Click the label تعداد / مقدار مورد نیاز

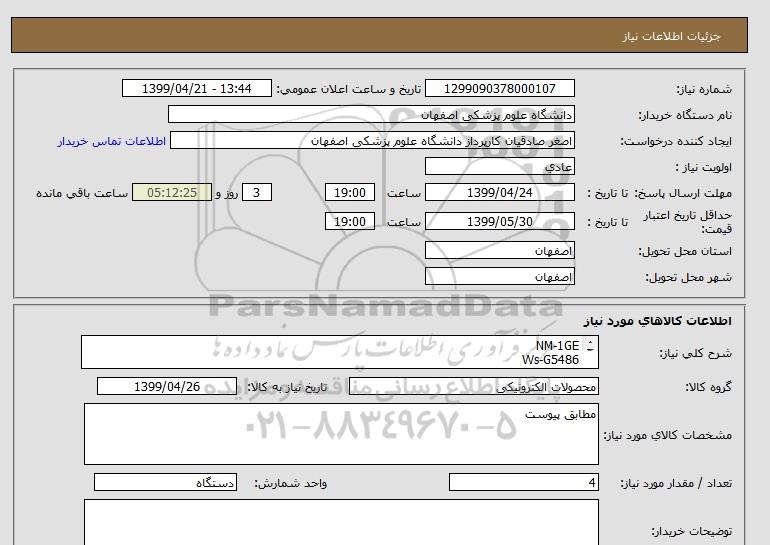(x=676, y=483)
